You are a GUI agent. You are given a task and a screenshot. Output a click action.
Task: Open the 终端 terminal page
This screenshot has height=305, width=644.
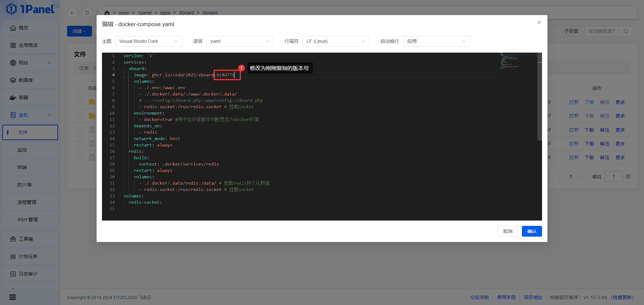pos(30,167)
